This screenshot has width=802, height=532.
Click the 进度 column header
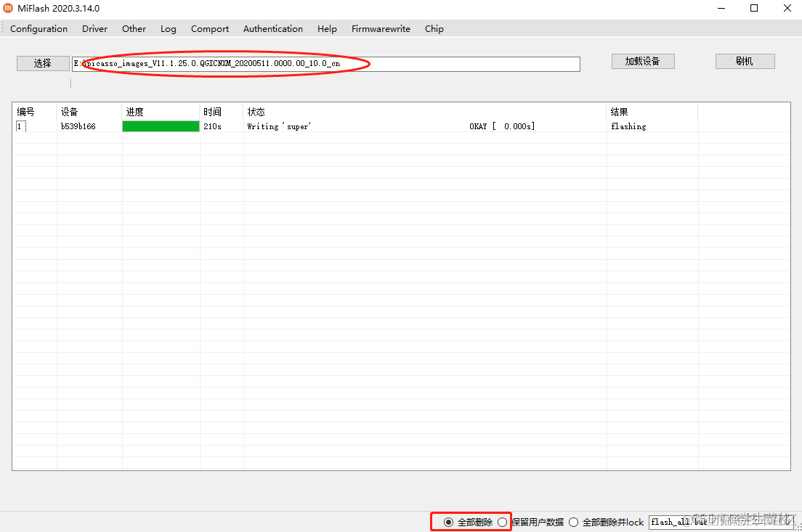pyautogui.click(x=161, y=112)
